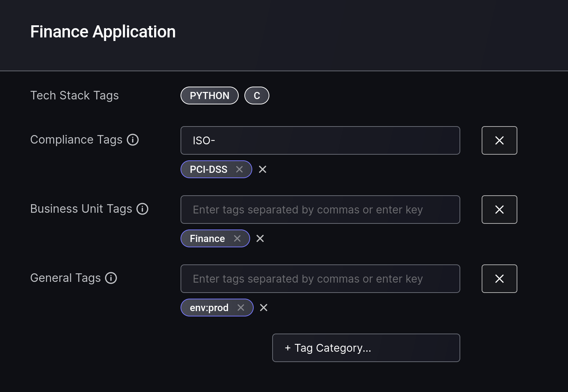Click the Business Unit Tags input field
Viewport: 568px width, 392px height.
pyautogui.click(x=320, y=210)
